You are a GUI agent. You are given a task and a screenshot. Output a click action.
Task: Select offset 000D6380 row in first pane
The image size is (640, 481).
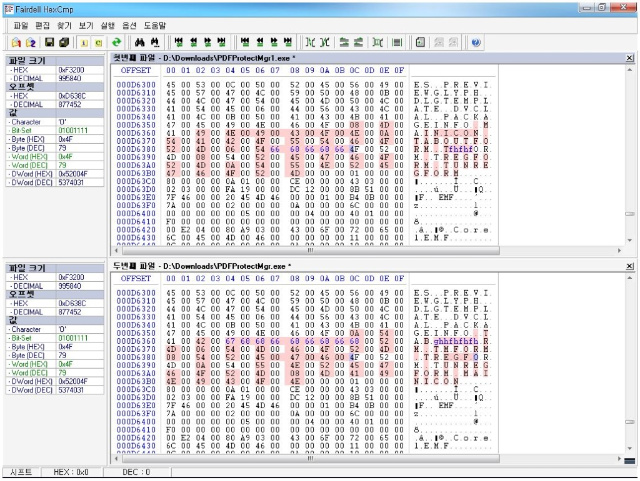(x=136, y=149)
